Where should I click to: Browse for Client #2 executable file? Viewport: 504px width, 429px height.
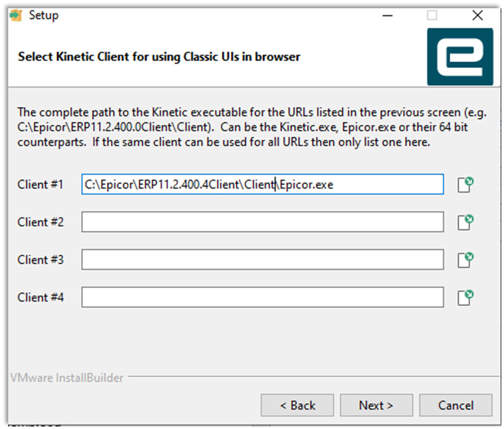[465, 222]
